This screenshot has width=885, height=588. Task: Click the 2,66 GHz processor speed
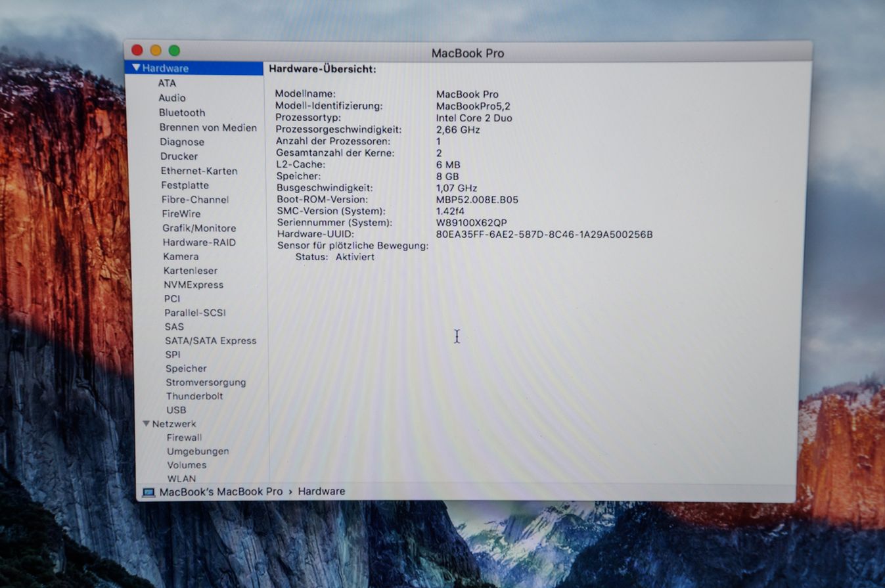click(x=459, y=130)
